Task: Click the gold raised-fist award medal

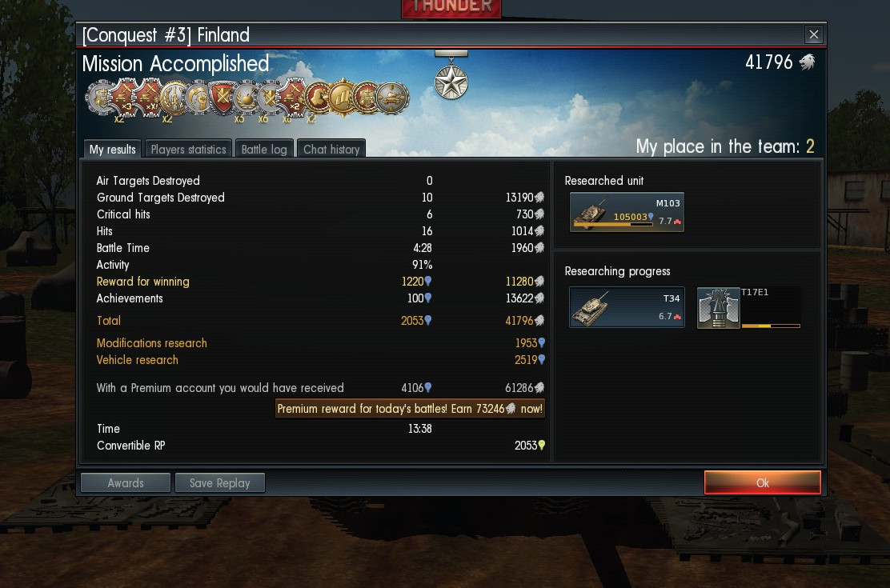Action: tap(198, 98)
